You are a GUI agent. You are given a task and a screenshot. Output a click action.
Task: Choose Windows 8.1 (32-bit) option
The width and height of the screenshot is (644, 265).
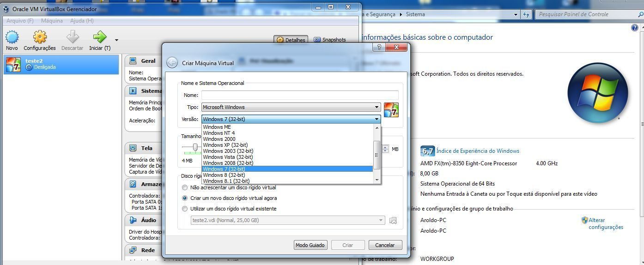coord(287,181)
